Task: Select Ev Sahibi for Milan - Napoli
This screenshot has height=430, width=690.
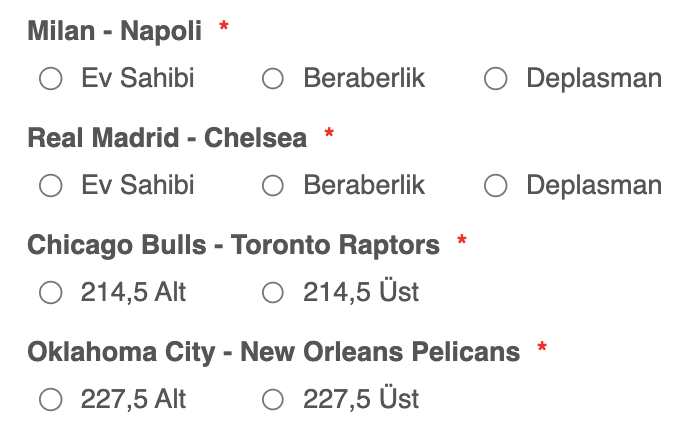Action: (x=51, y=79)
